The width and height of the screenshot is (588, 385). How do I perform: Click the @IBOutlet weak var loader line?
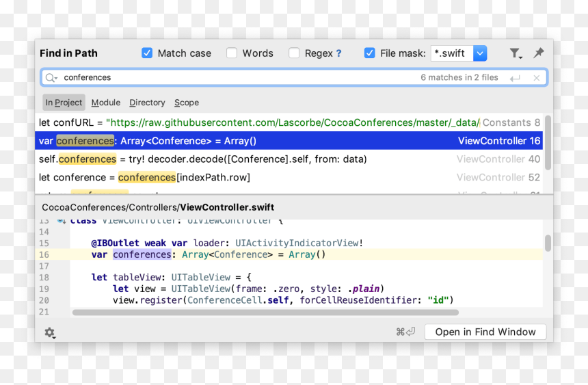[x=227, y=243]
